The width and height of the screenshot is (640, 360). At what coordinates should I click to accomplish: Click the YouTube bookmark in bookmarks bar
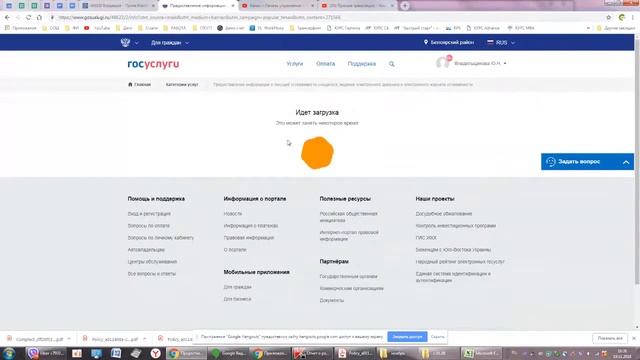(97, 28)
